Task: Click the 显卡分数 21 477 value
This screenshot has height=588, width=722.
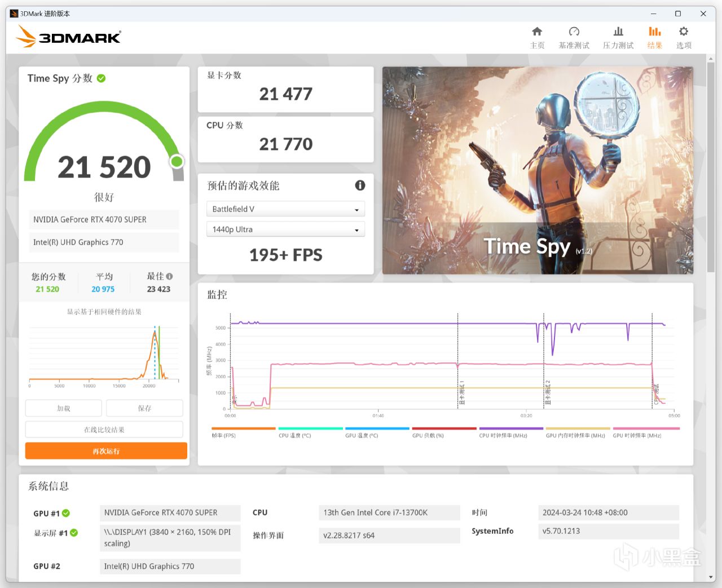Action: click(285, 94)
